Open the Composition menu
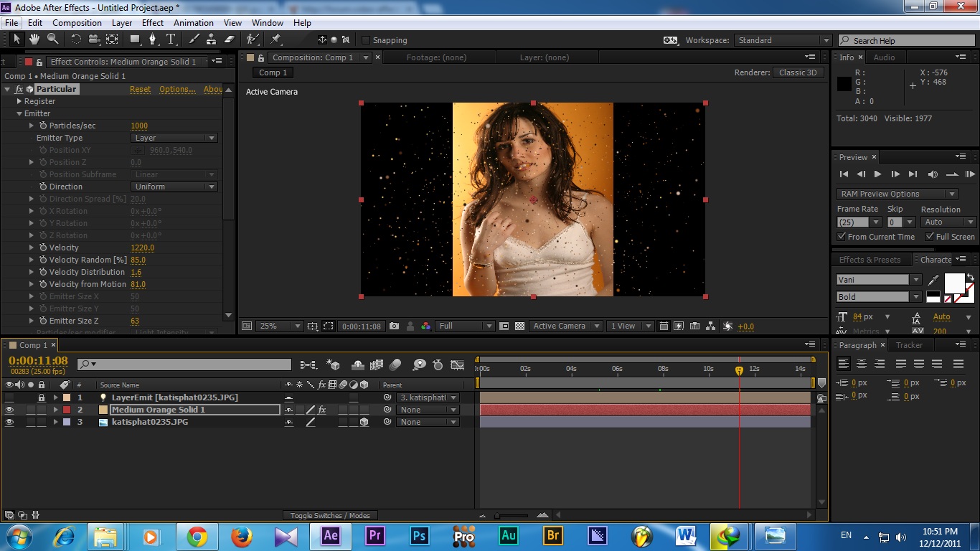Image resolution: width=980 pixels, height=551 pixels. pyautogui.click(x=77, y=23)
